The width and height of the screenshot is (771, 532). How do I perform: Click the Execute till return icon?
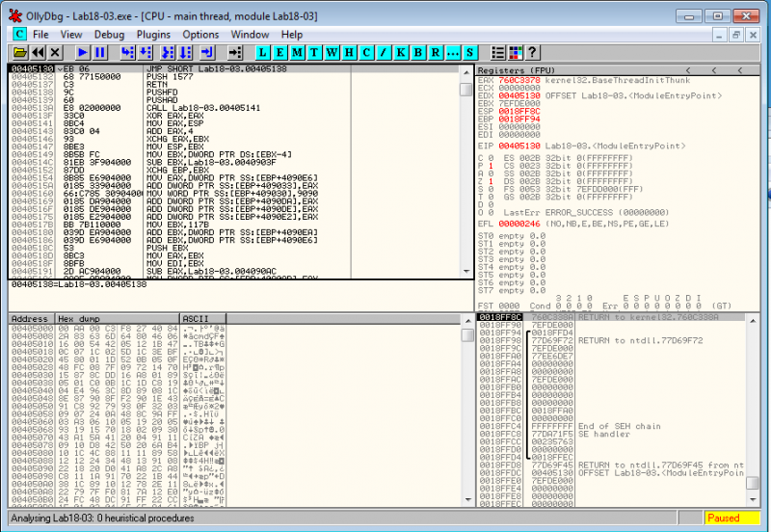pyautogui.click(x=207, y=53)
